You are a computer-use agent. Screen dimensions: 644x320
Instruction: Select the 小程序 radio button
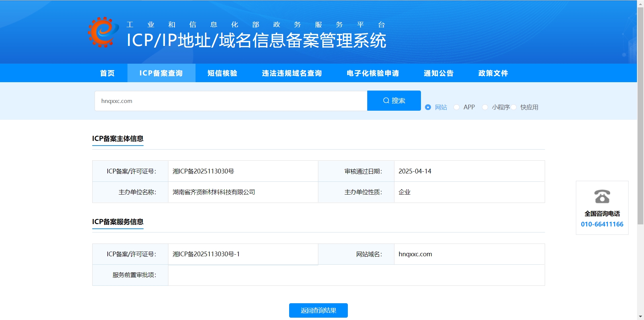(485, 107)
